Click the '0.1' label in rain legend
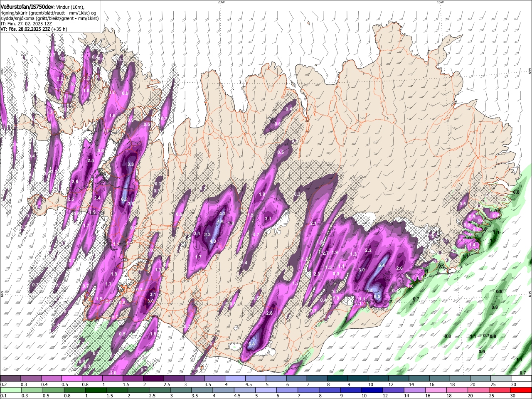This screenshot has width=532, height=399. pos(3,396)
